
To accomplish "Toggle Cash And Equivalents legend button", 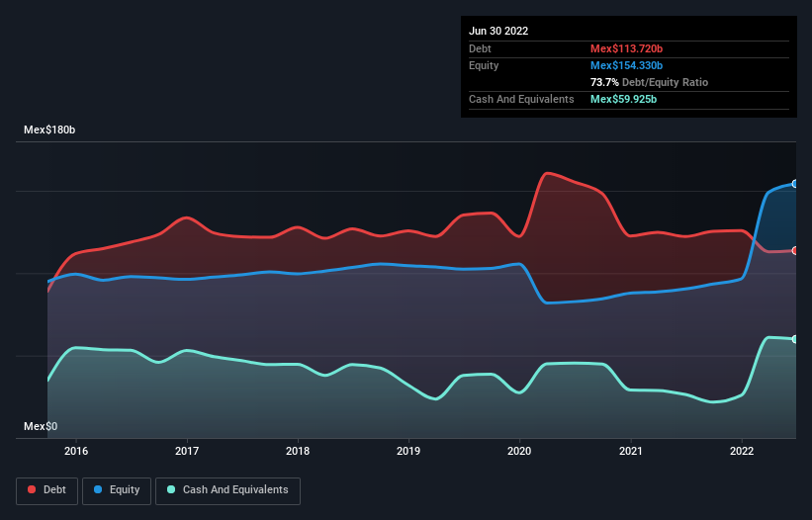I will [x=227, y=490].
